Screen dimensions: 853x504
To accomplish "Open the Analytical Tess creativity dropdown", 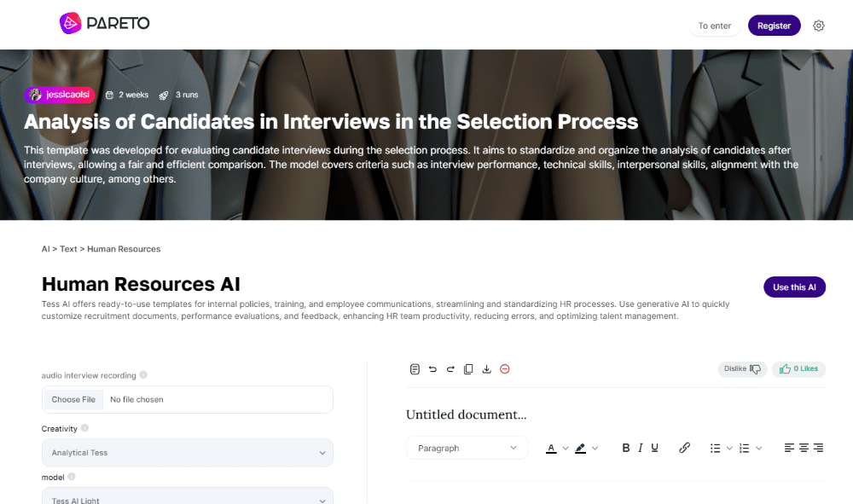I will (x=187, y=452).
